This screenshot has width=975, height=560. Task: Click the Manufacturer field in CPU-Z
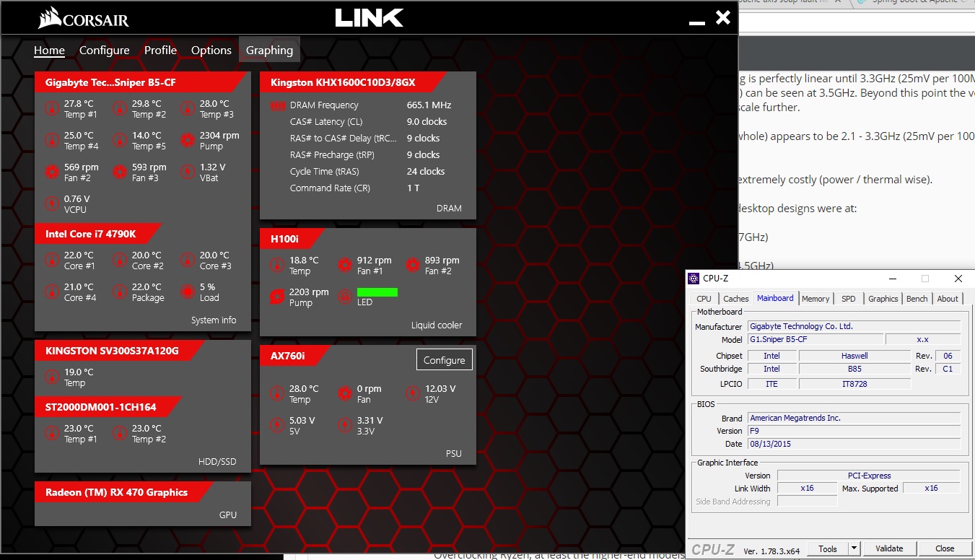(854, 326)
